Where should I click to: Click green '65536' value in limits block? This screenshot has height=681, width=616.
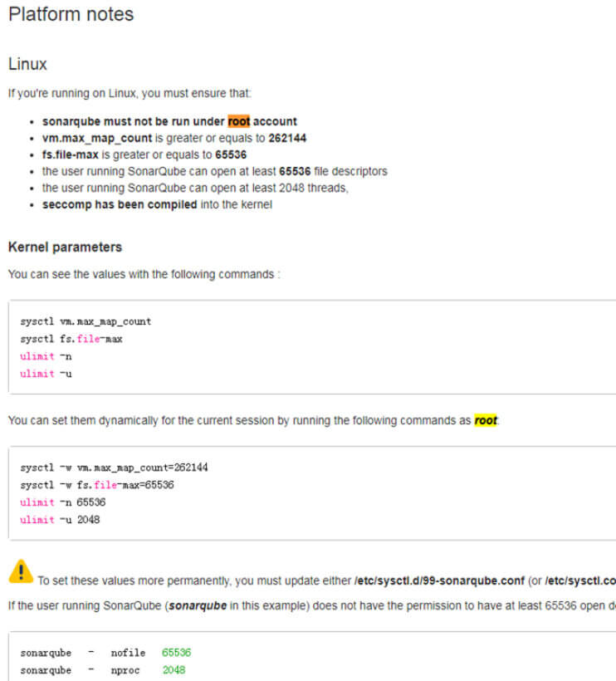pos(176,653)
